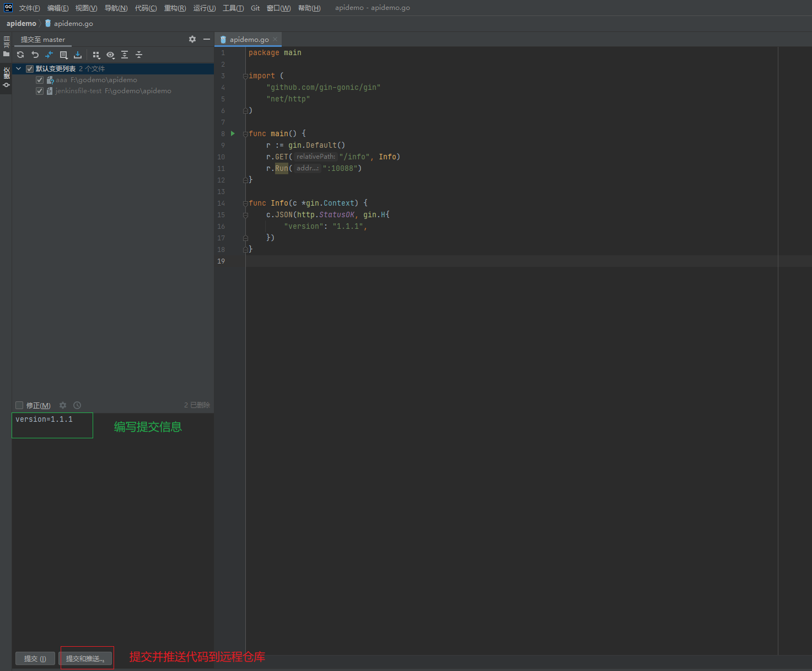Click fold end marker at line 12
Viewport: 812px width, 671px height.
tap(245, 180)
